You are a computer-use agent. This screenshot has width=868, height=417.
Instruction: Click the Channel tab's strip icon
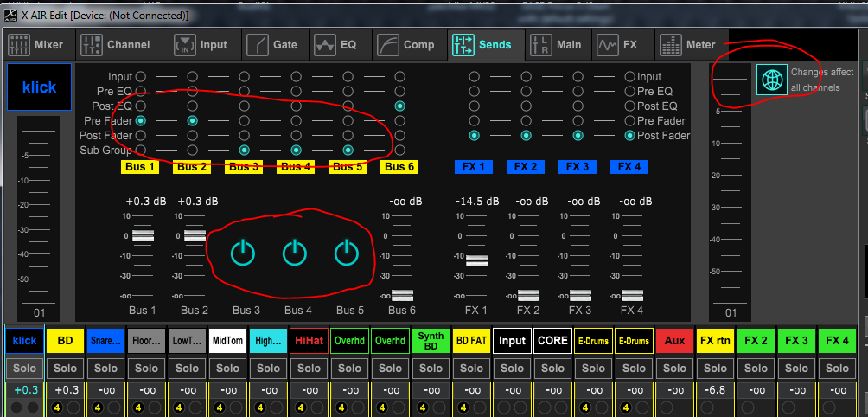(x=90, y=45)
